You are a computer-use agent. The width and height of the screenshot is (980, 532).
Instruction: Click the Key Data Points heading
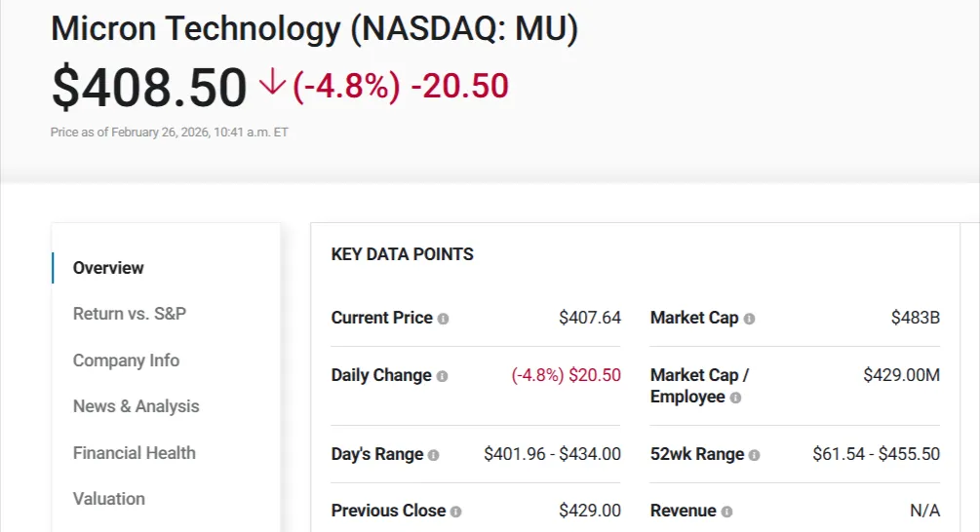[x=402, y=254]
